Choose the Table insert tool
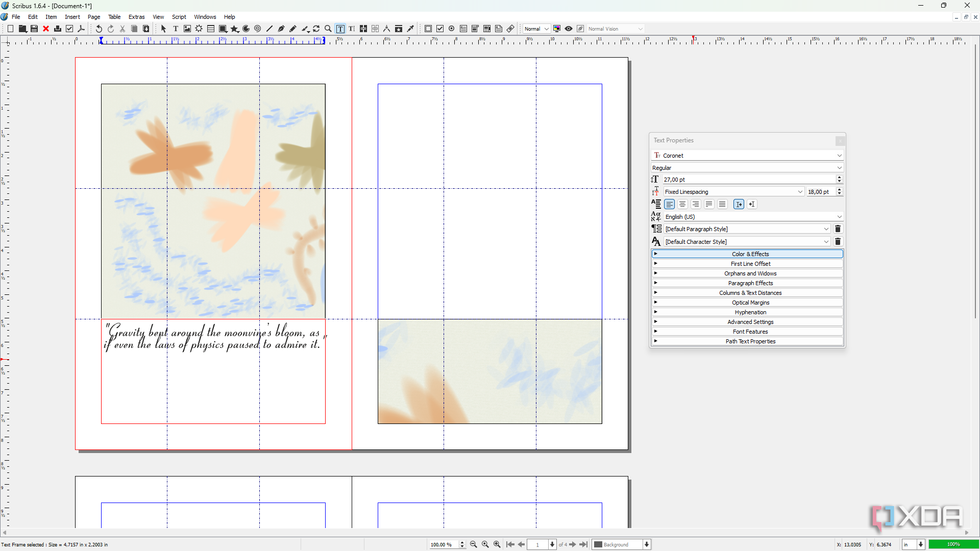The width and height of the screenshot is (980, 551). point(211,29)
